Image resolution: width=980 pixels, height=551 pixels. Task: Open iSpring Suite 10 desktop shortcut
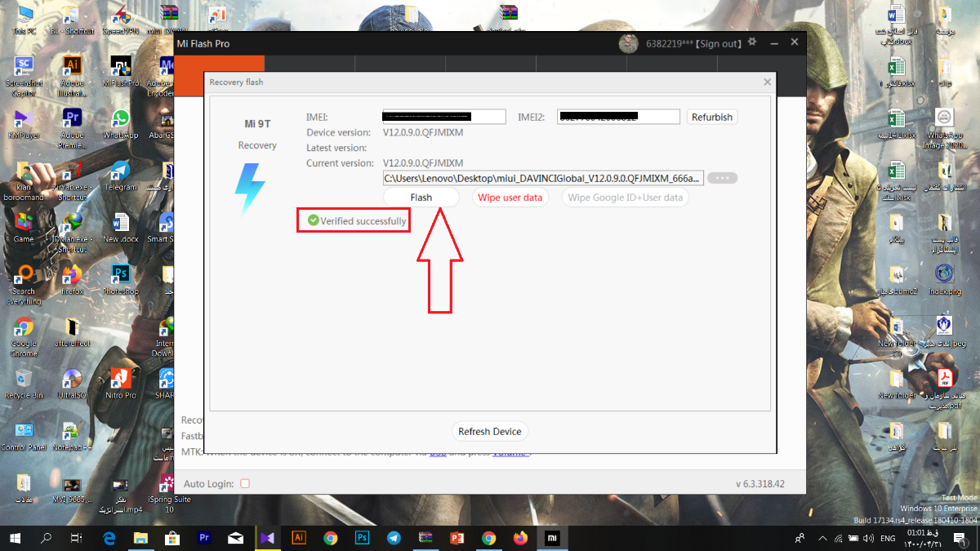[168, 494]
